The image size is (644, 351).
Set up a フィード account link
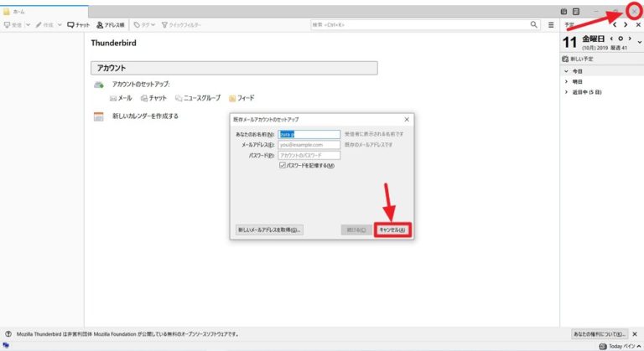click(241, 98)
